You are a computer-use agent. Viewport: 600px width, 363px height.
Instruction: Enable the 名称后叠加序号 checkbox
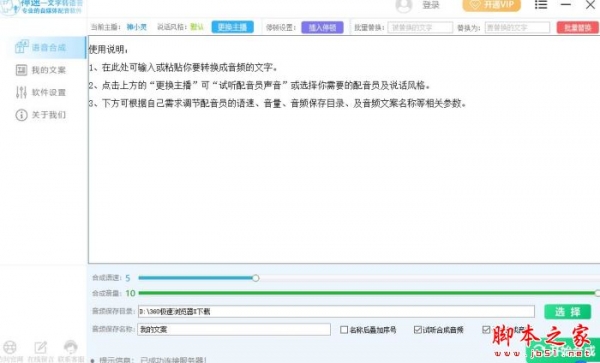[x=344, y=330]
